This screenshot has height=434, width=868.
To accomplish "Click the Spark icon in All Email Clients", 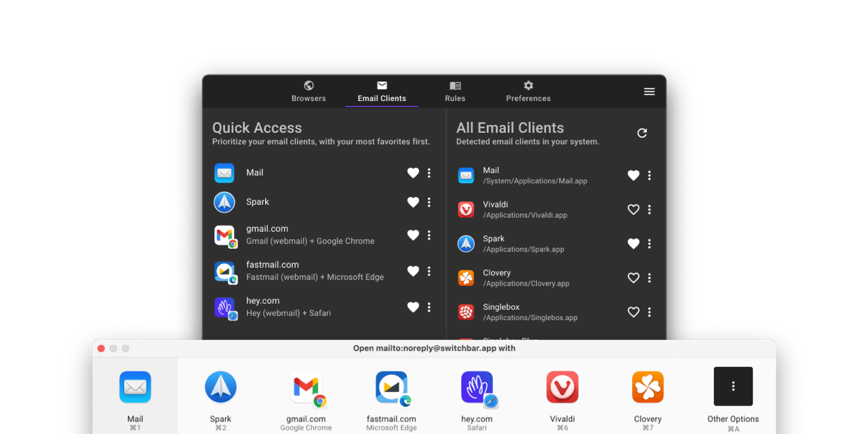I will tap(466, 244).
